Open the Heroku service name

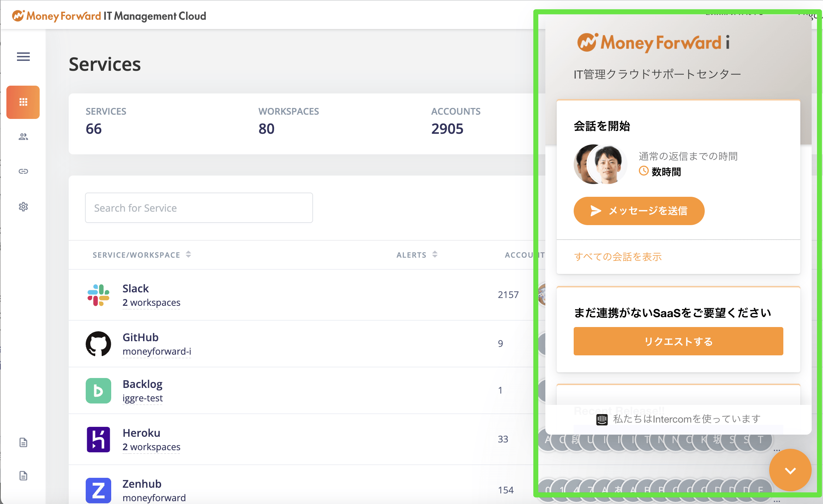coord(142,433)
